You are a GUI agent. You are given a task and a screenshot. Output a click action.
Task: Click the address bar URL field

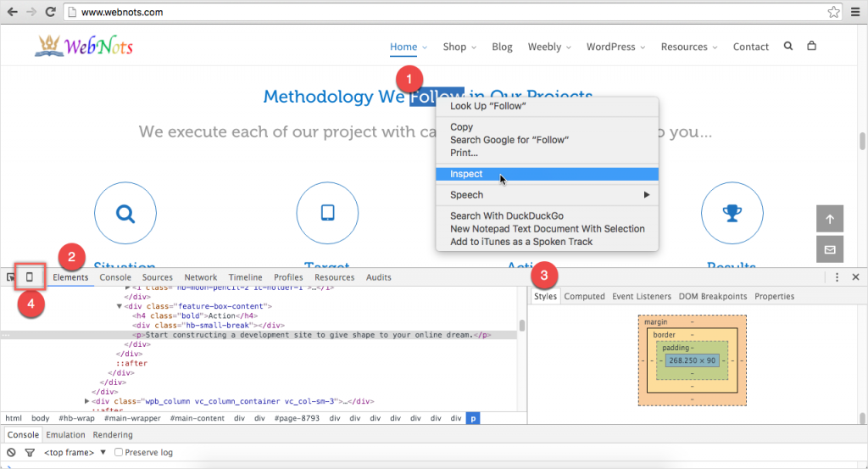pyautogui.click(x=424, y=12)
